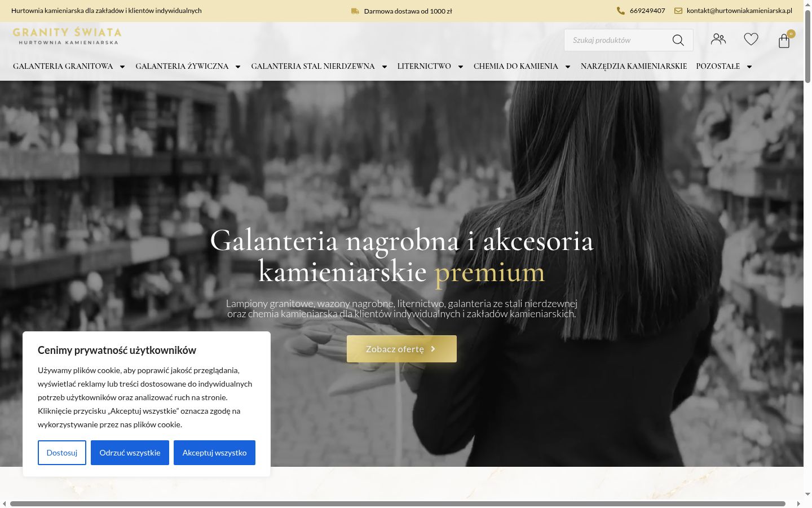This screenshot has width=812, height=508.
Task: Open the Galanteria Granitowa menu item
Action: (63, 66)
